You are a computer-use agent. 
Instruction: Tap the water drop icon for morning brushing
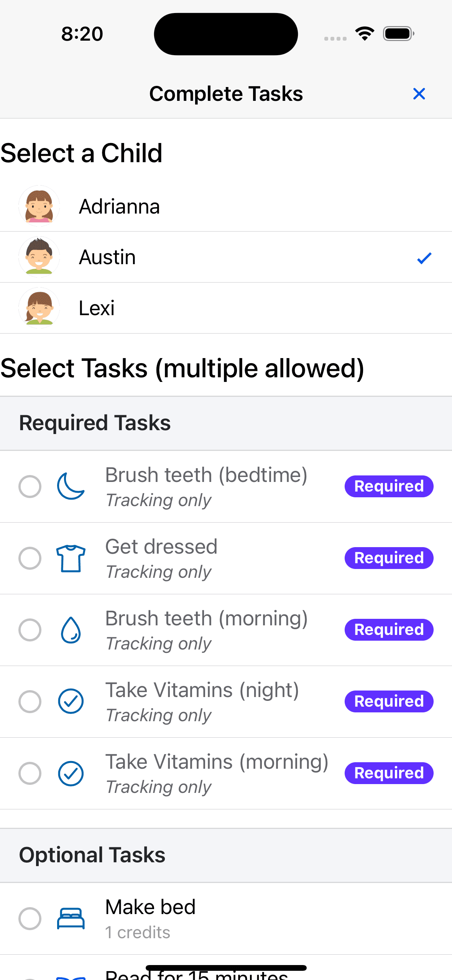(71, 630)
